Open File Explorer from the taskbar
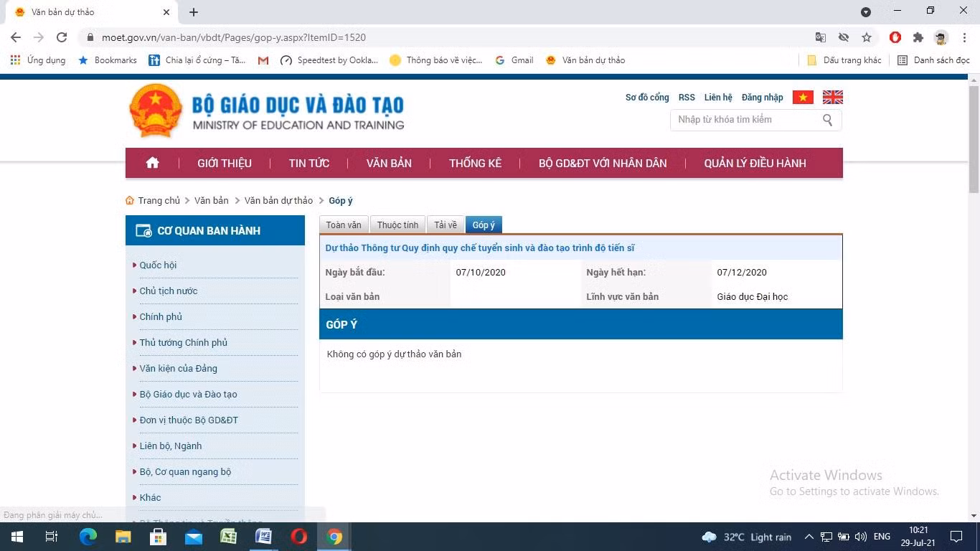This screenshot has width=980, height=551. [x=123, y=537]
